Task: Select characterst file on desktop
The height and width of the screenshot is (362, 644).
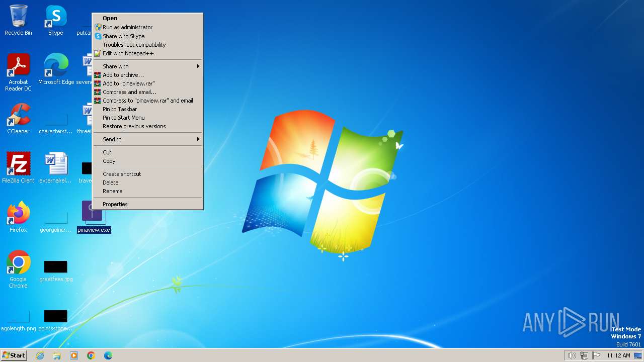Action: click(56, 123)
